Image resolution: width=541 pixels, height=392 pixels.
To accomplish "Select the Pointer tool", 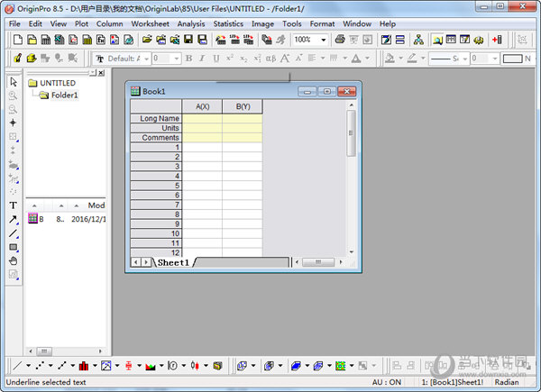I will click(x=14, y=82).
